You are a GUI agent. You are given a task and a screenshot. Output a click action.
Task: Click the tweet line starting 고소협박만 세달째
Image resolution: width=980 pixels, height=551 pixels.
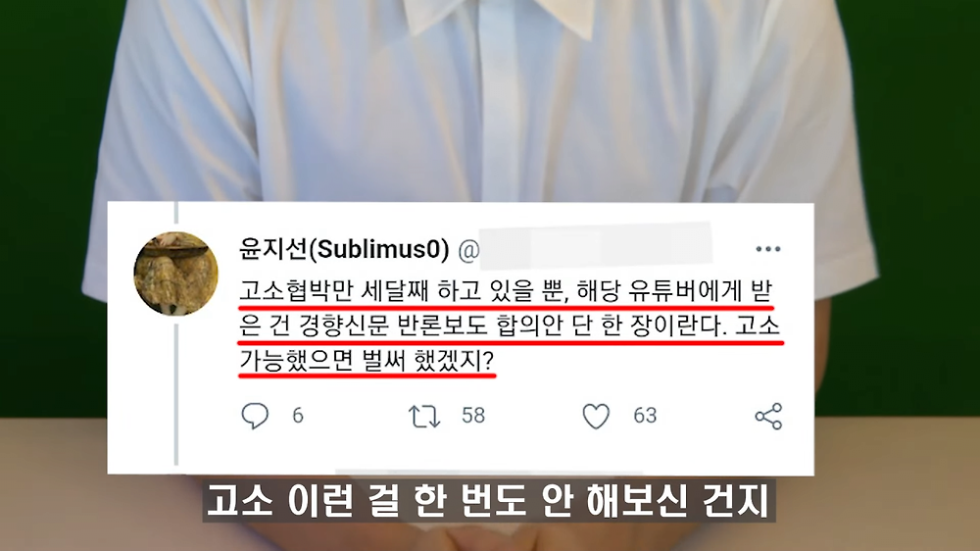point(507,291)
